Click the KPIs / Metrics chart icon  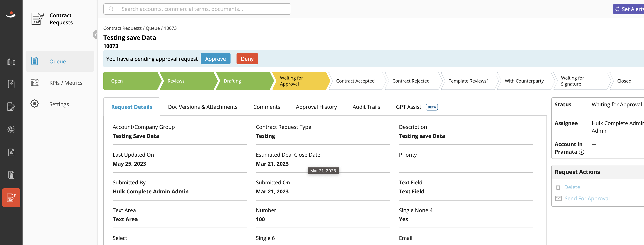35,82
